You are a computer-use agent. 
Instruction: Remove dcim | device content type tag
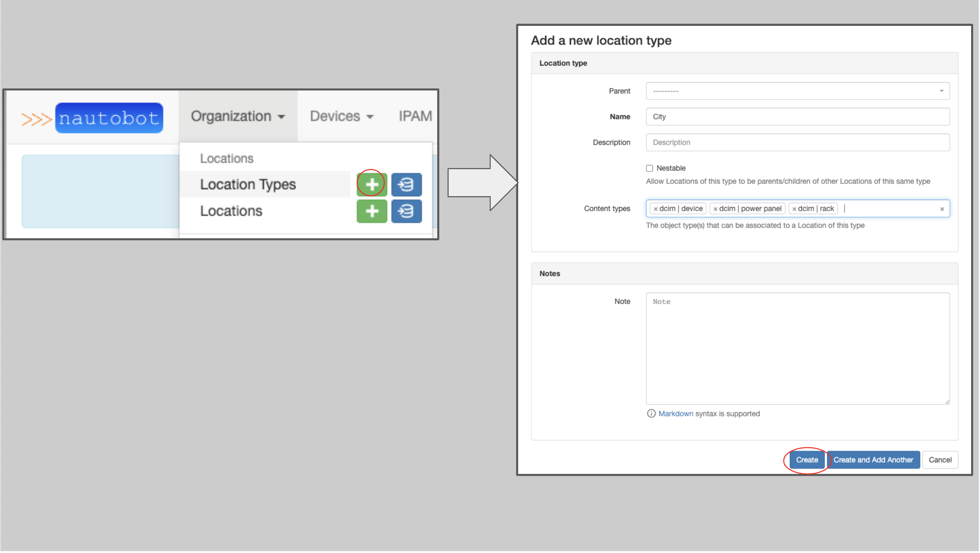point(657,208)
